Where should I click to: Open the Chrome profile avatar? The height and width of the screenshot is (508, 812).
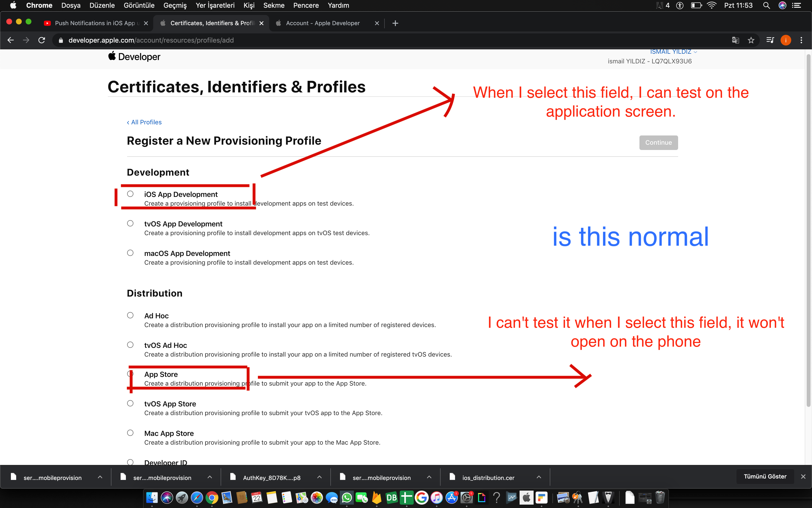[x=786, y=40]
